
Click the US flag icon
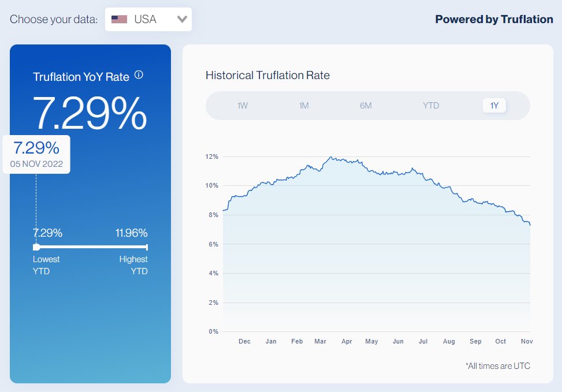119,20
